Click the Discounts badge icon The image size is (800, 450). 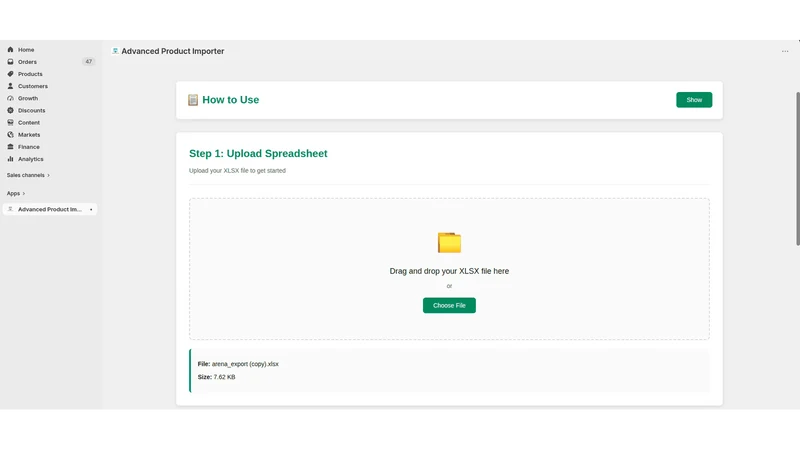[x=10, y=110]
